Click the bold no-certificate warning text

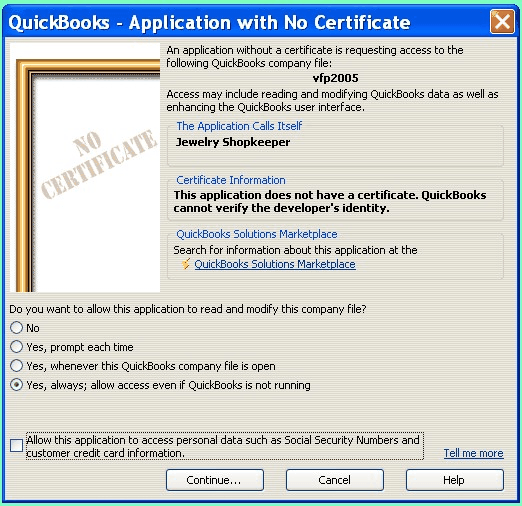pos(330,201)
